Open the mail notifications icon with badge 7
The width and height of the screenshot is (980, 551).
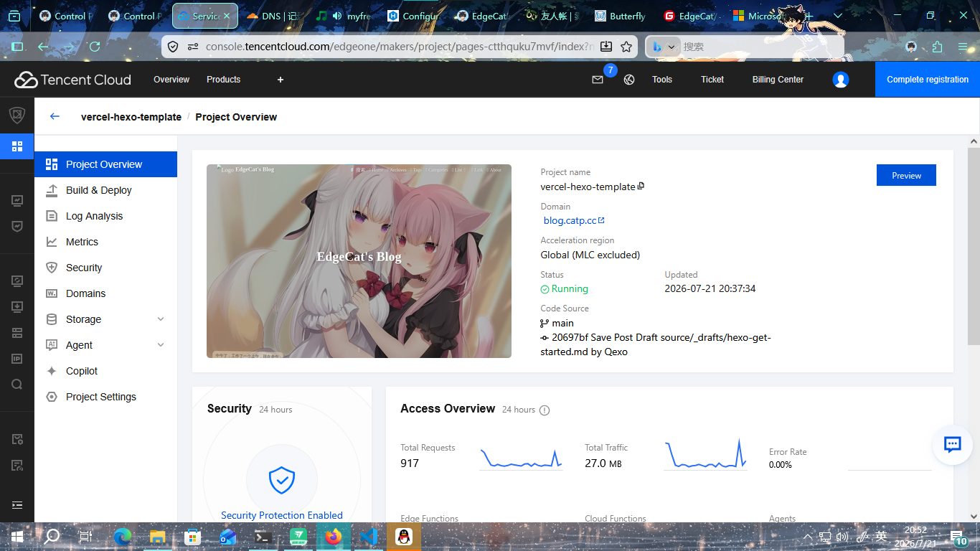click(598, 80)
